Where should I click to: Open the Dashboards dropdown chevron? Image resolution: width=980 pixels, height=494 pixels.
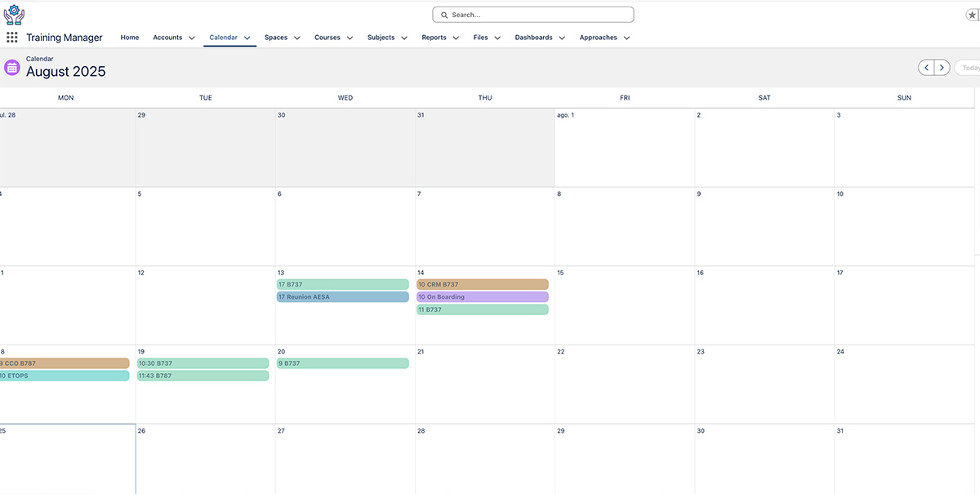[x=562, y=38]
